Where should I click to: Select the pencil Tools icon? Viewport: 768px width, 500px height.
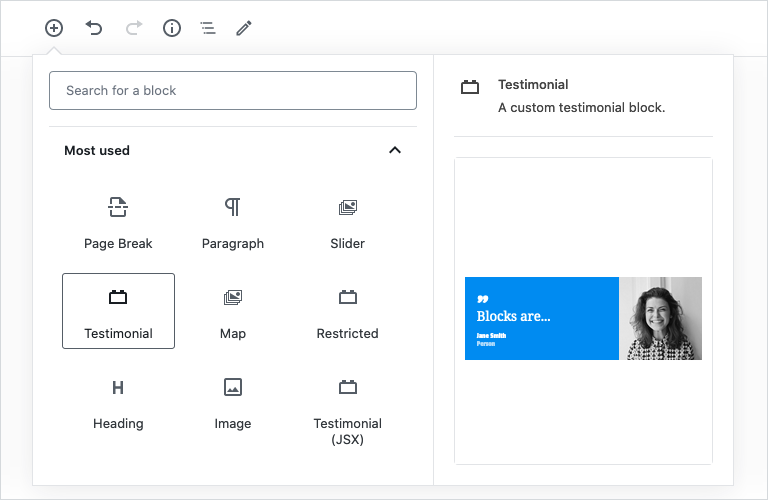244,28
